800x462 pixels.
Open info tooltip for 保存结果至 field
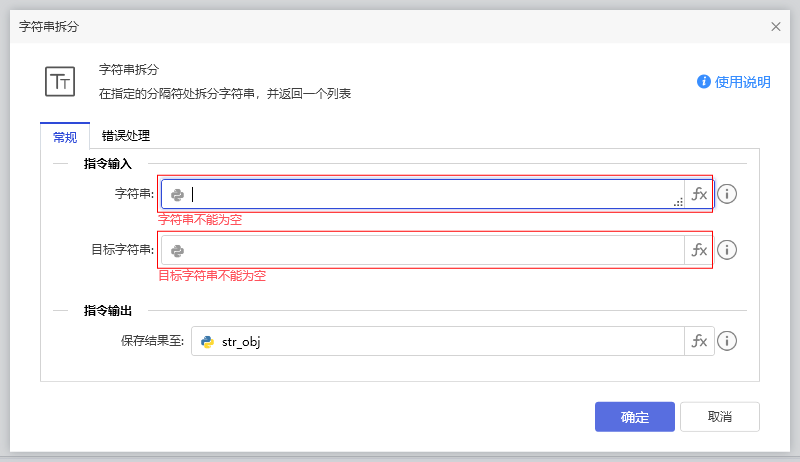tap(727, 341)
